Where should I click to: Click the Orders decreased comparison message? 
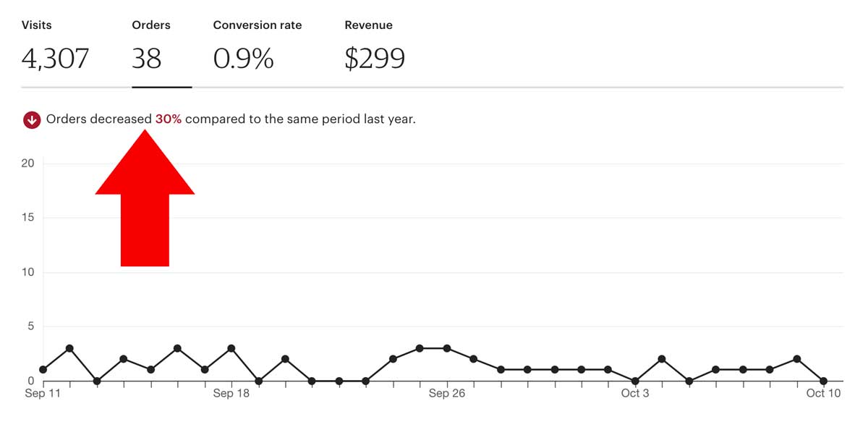(x=231, y=119)
